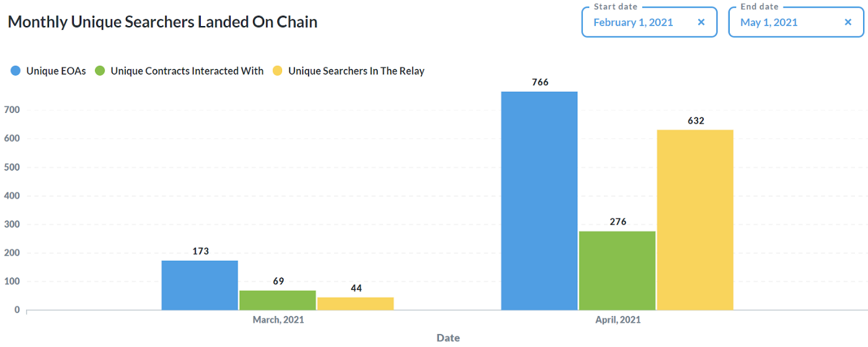Click the May 1, 2021 date value

click(x=769, y=22)
